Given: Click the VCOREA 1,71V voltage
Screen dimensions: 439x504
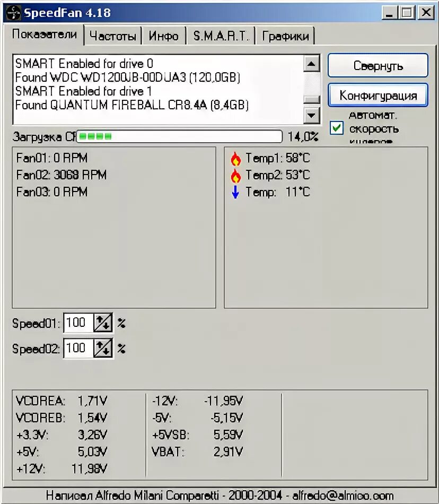Looking at the screenshot, I should click(62, 401).
